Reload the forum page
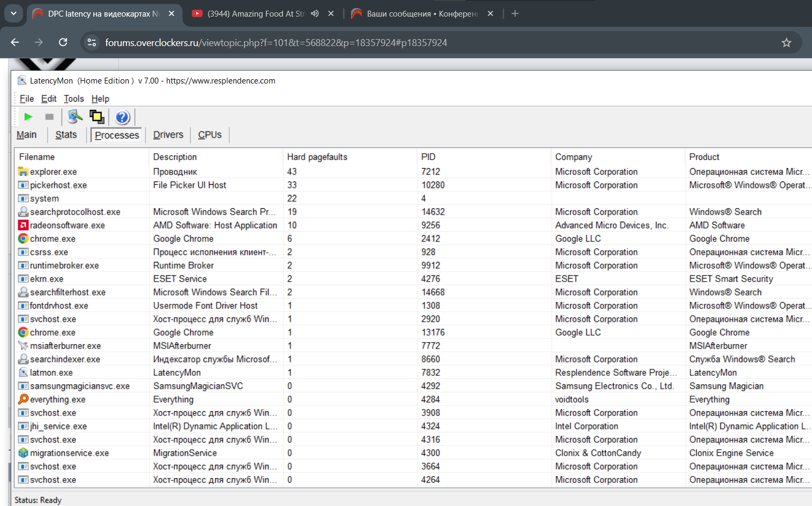 [x=63, y=42]
